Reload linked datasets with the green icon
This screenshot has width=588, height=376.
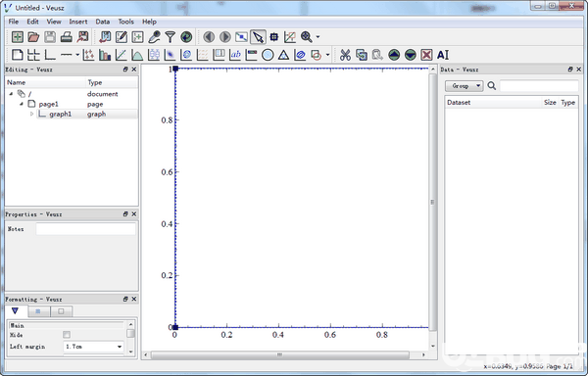pyautogui.click(x=186, y=36)
